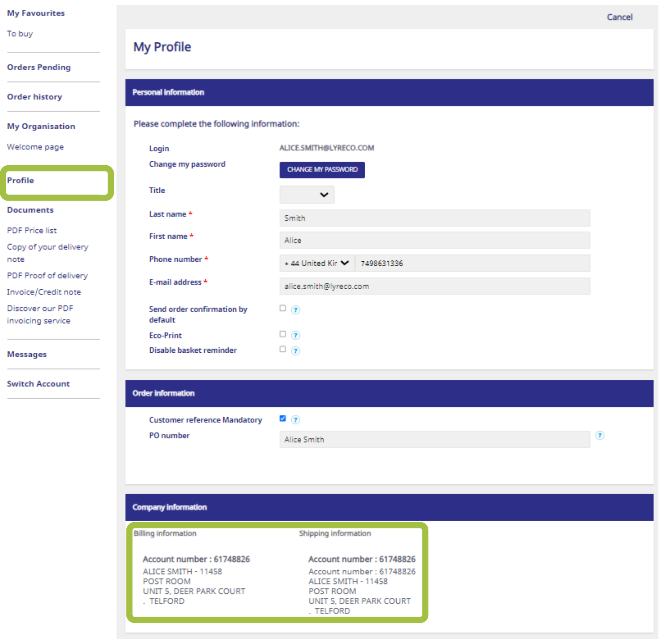The height and width of the screenshot is (644, 660).
Task: Open help for Send order confirmation by default
Action: pos(295,309)
